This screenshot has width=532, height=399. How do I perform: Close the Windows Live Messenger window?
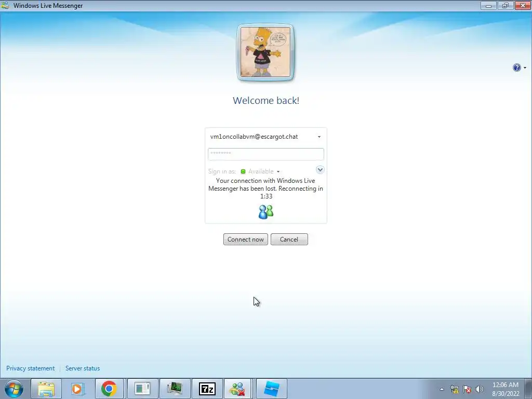(523, 5)
